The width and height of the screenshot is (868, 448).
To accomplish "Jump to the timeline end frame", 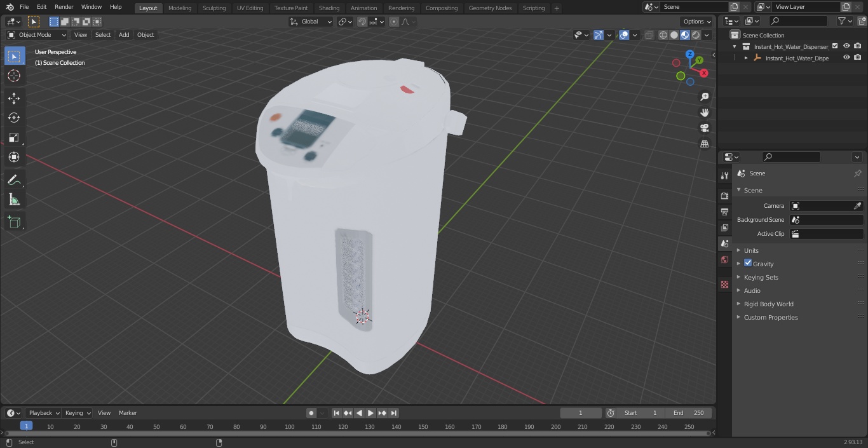I will click(394, 413).
